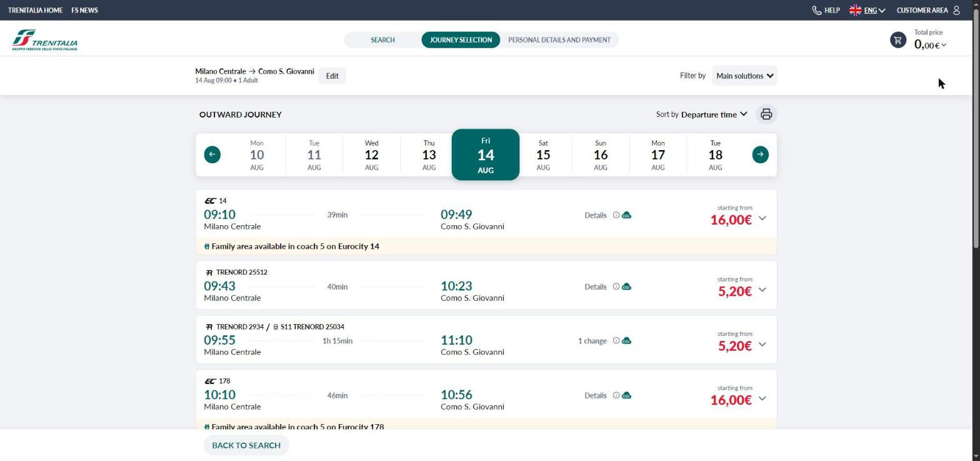Open the shopping cart icon
The width and height of the screenshot is (980, 461).
[898, 40]
